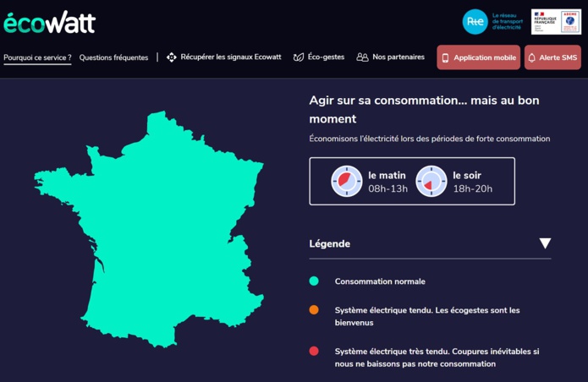The image size is (588, 382).
Task: Collapse the Légende section with arrow
Action: coord(545,243)
